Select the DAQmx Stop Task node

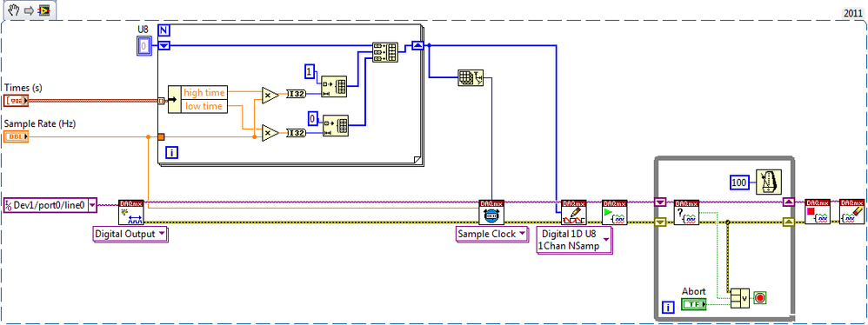click(x=818, y=212)
